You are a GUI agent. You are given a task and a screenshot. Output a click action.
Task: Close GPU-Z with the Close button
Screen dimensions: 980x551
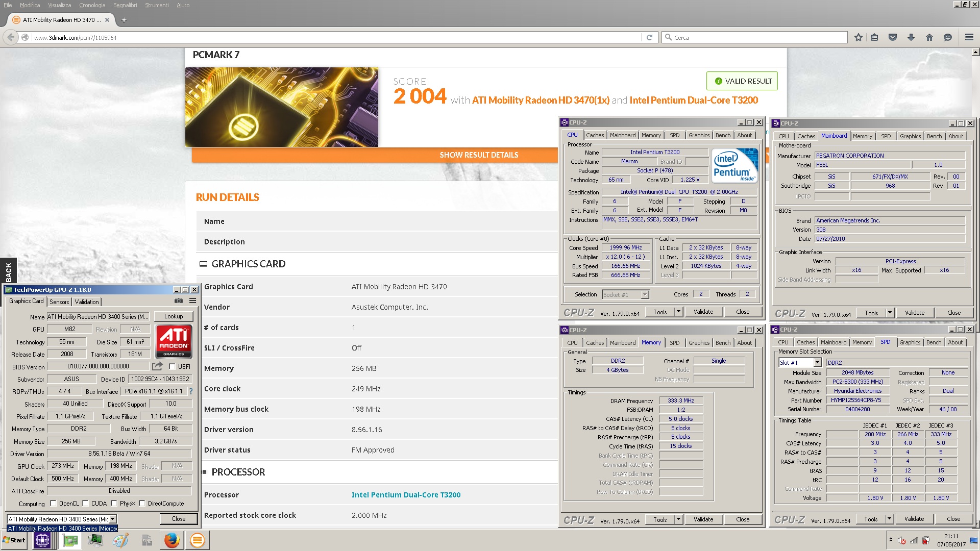coord(179,519)
